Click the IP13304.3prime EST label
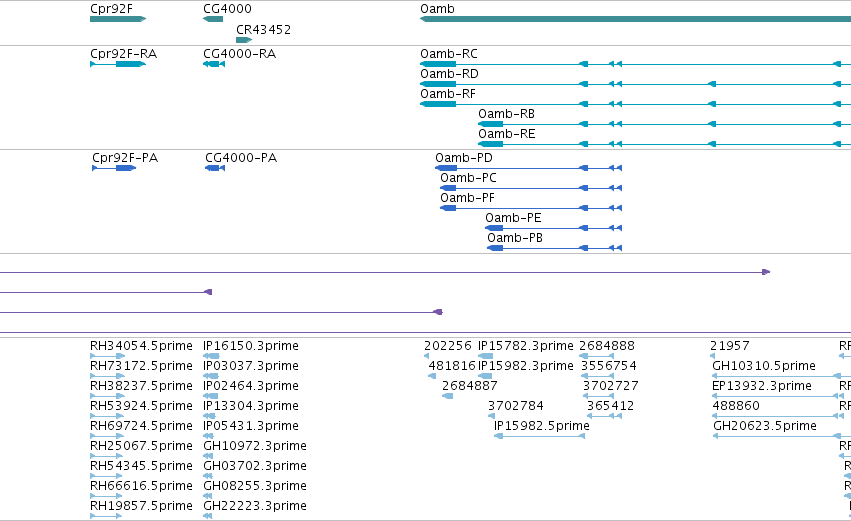This screenshot has width=851, height=521. (251, 406)
